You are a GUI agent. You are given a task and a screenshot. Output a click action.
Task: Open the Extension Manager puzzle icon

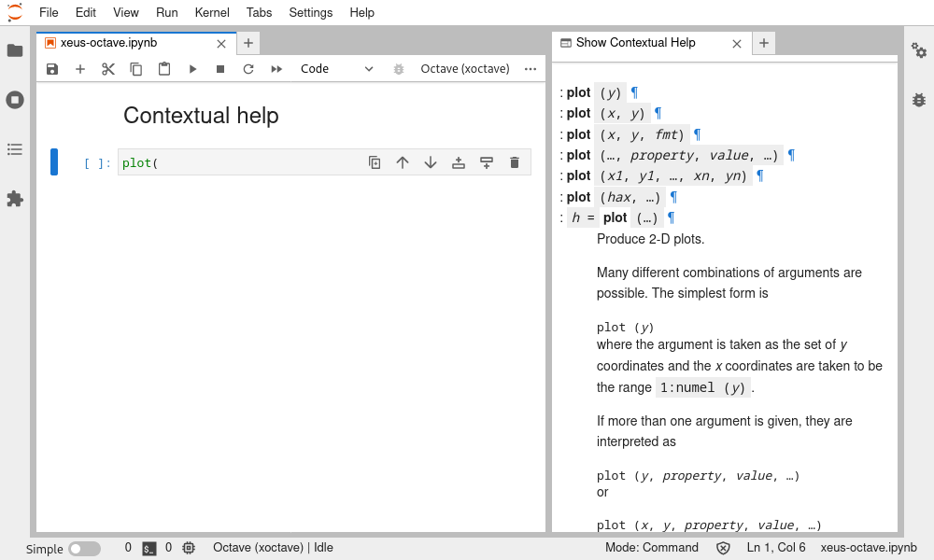(15, 199)
